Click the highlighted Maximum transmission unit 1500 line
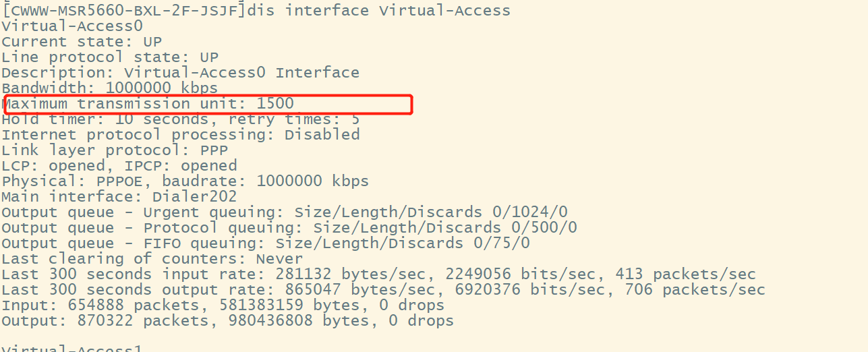The height and width of the screenshot is (352, 868). tap(148, 104)
